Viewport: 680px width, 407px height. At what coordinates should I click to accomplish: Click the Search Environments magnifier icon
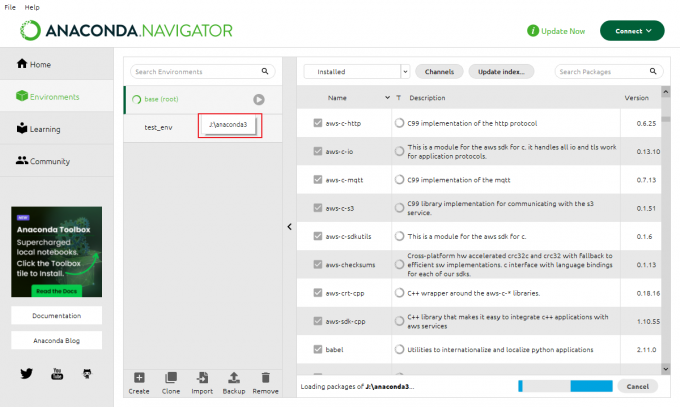click(x=265, y=71)
